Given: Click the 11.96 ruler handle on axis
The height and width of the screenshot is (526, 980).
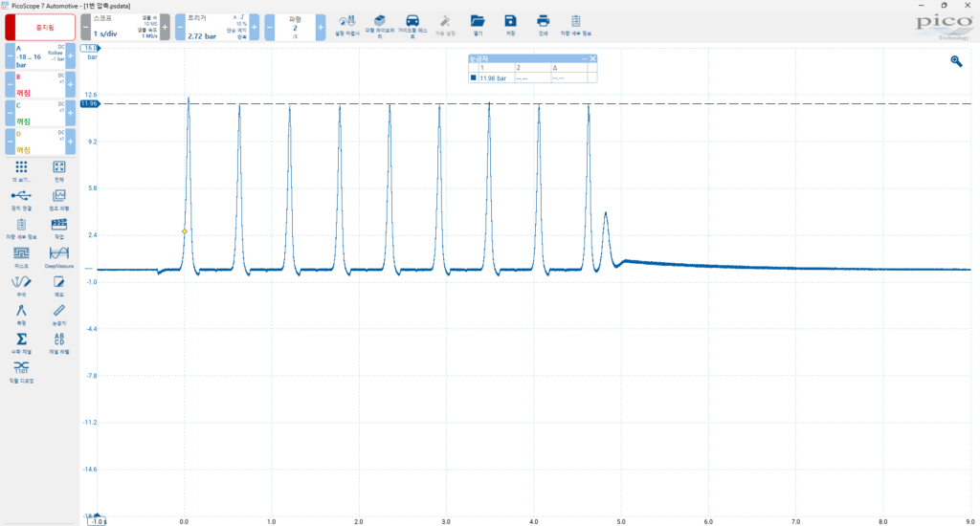Looking at the screenshot, I should (x=90, y=103).
